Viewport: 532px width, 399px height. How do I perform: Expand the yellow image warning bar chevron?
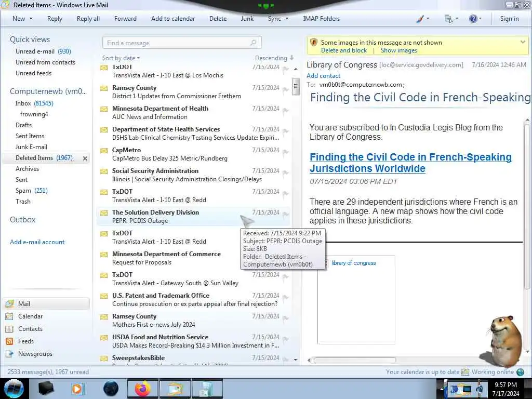[523, 42]
